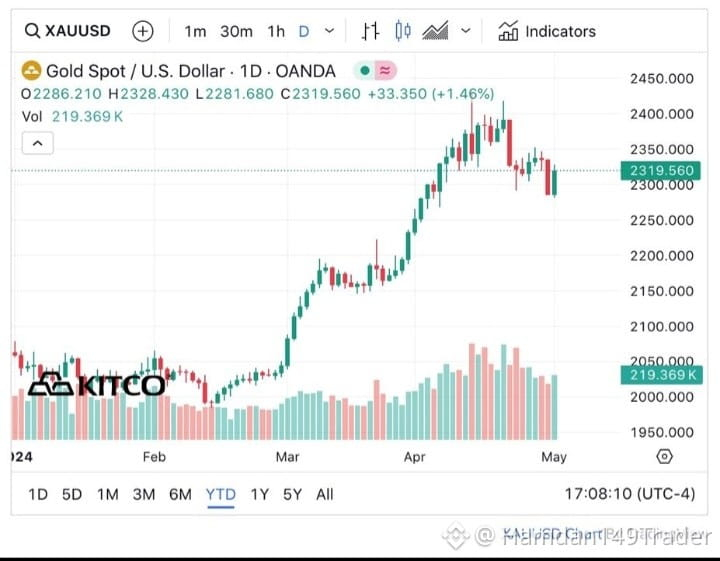Select the 1h interval
Screen dimensions: 720x561
pos(276,31)
